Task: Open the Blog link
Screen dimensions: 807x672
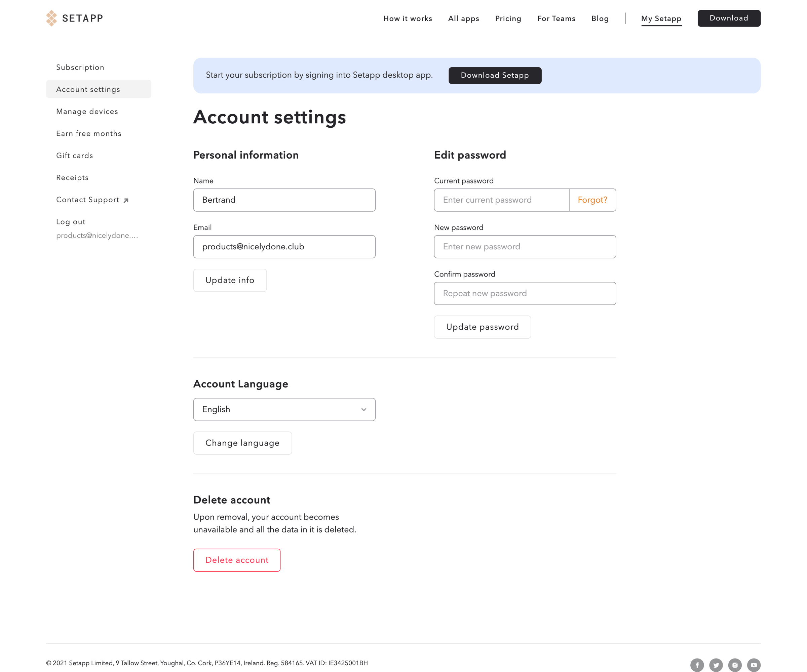Action: [x=600, y=18]
